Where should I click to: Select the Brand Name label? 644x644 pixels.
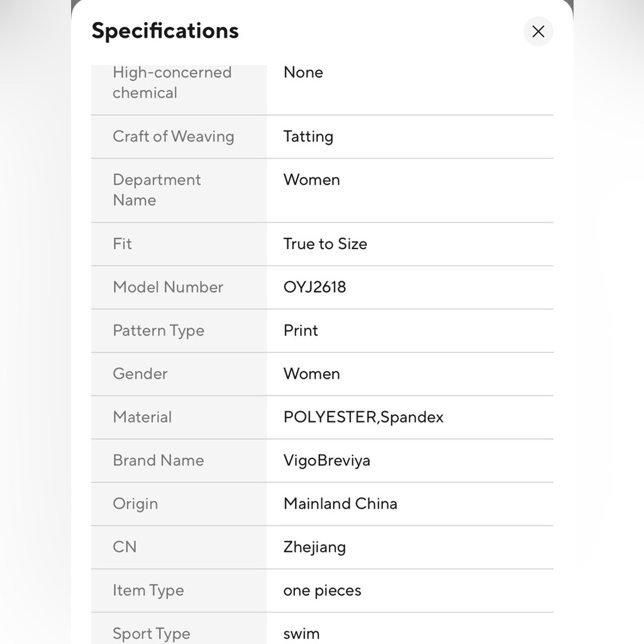158,460
